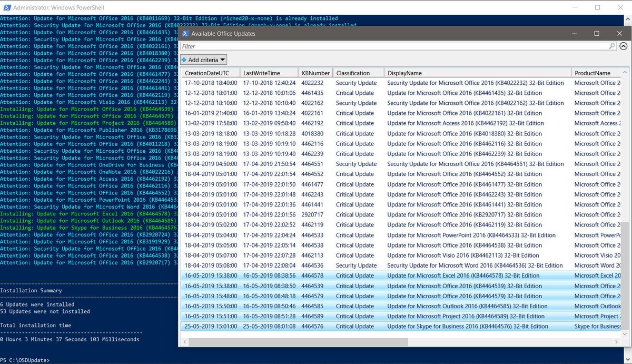The width and height of the screenshot is (632, 364).
Task: Select the Microsoft Access 2016 KB4462192 row
Action: 401,124
